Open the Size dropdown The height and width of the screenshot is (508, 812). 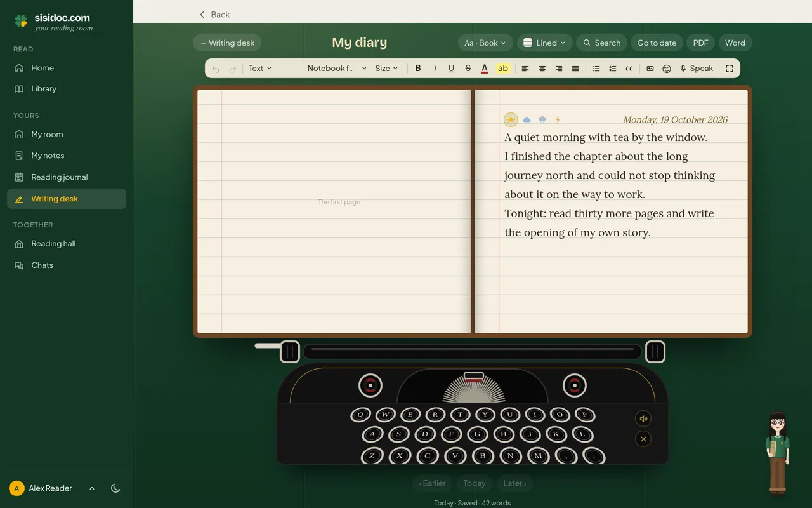[386, 69]
